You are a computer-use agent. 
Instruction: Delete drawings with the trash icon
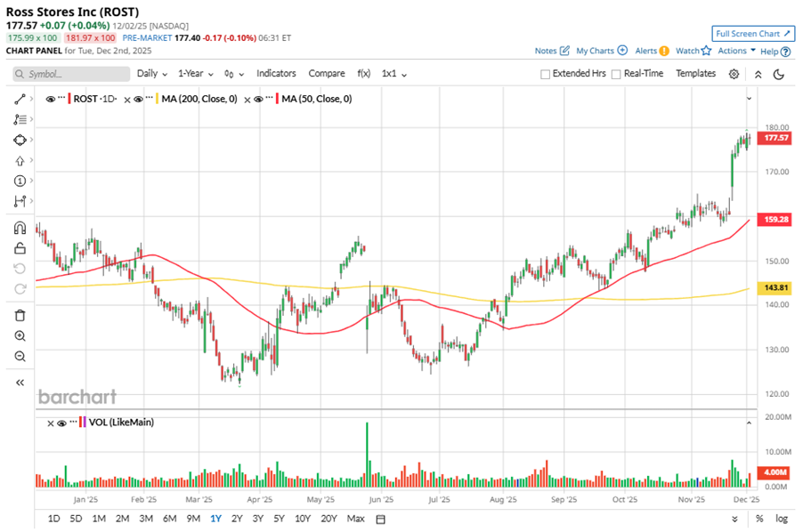[20, 316]
